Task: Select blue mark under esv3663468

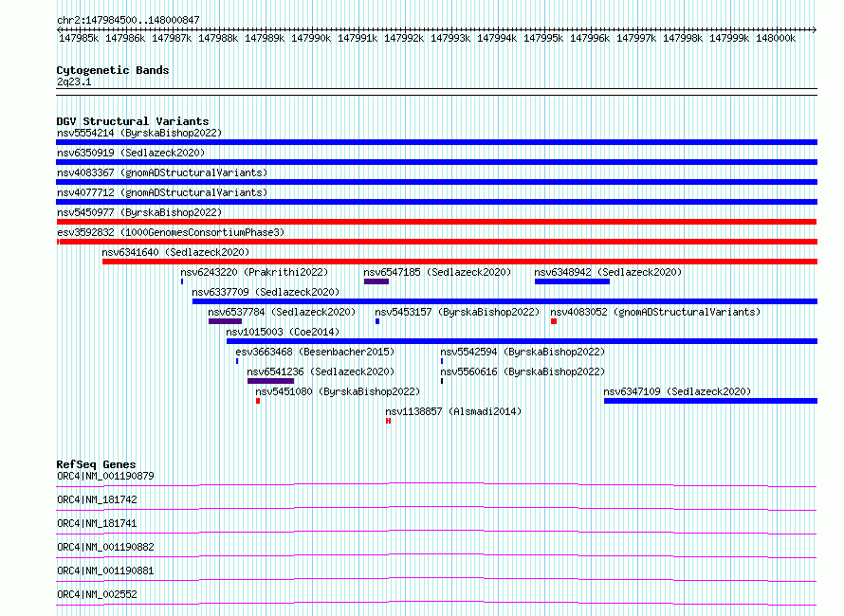Action: (237, 361)
